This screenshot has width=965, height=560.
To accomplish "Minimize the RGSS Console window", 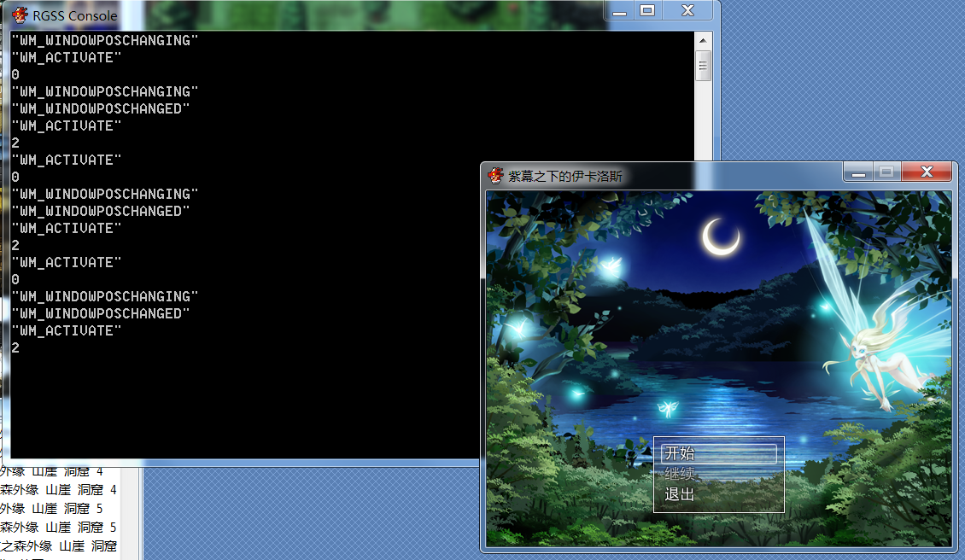I will pos(619,10).
